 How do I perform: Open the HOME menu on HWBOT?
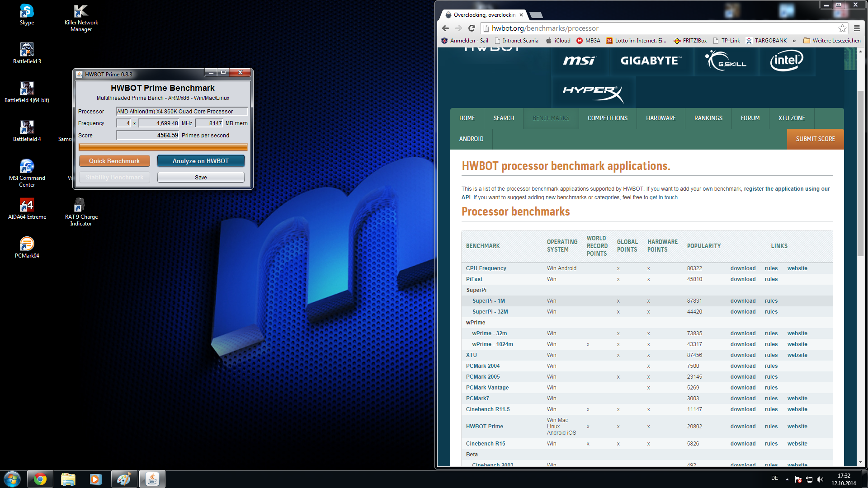tap(467, 118)
